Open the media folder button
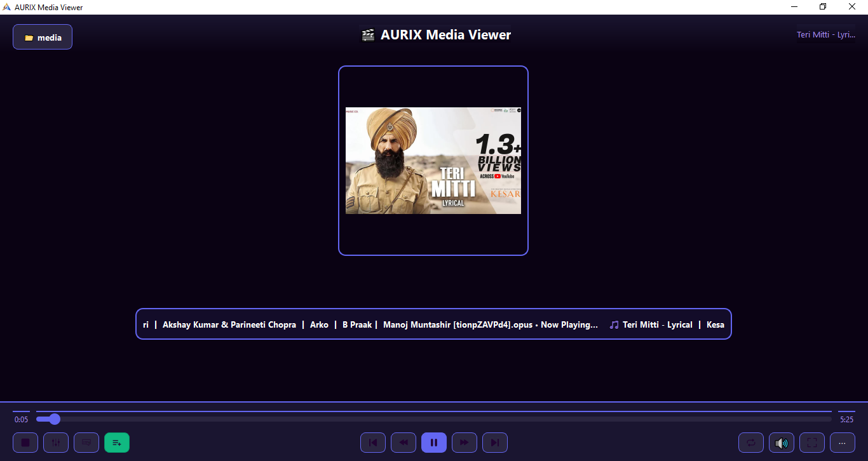This screenshot has height=461, width=868. [43, 37]
